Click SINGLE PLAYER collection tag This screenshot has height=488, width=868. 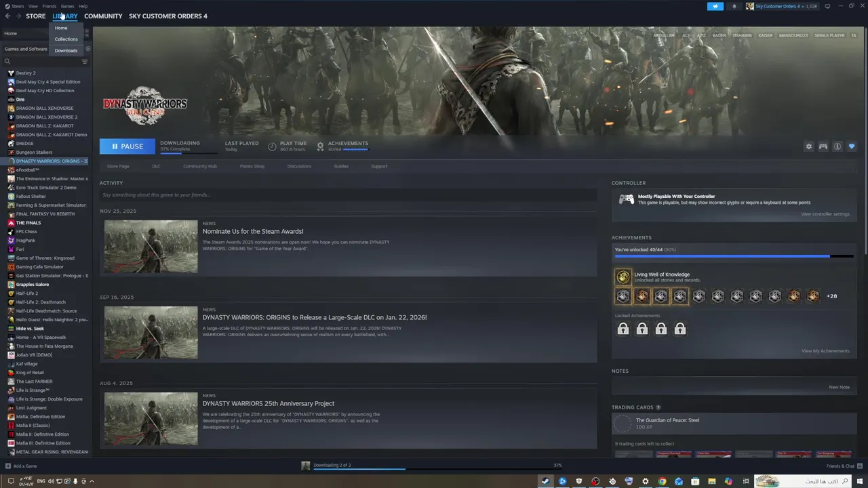pos(829,35)
